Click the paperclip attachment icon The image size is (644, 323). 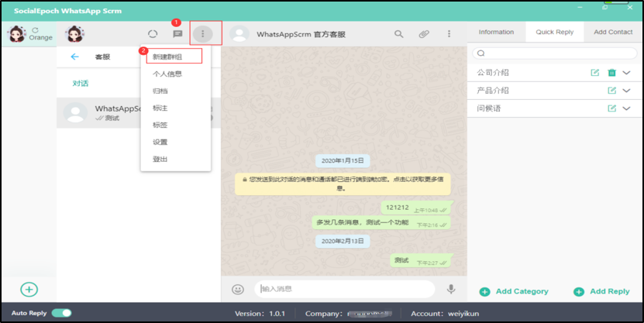tap(424, 34)
